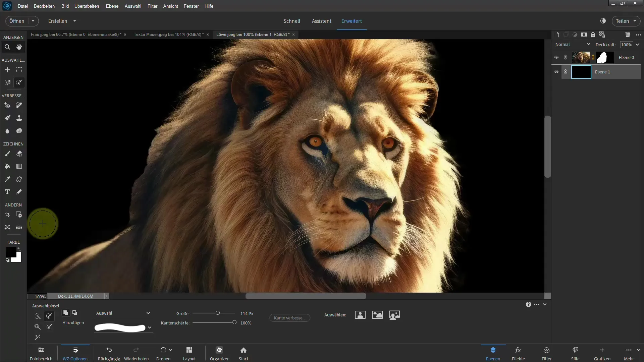Open the Ebene menu
644x362 pixels.
click(112, 6)
